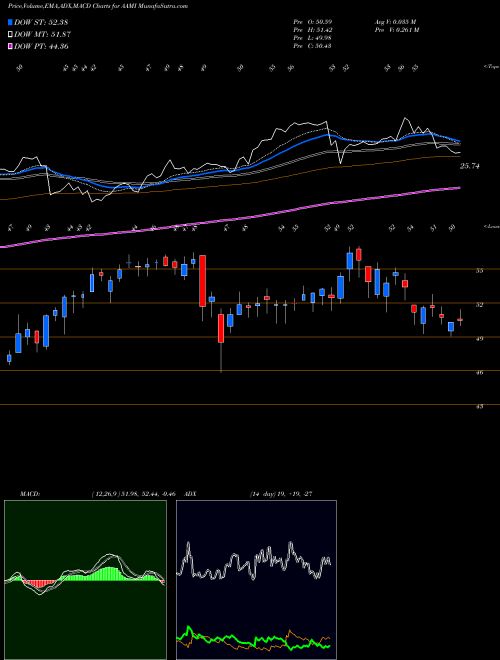Click the ADX '(14 day) 19, +19, -27' readout
The image size is (500, 660).
point(281,494)
